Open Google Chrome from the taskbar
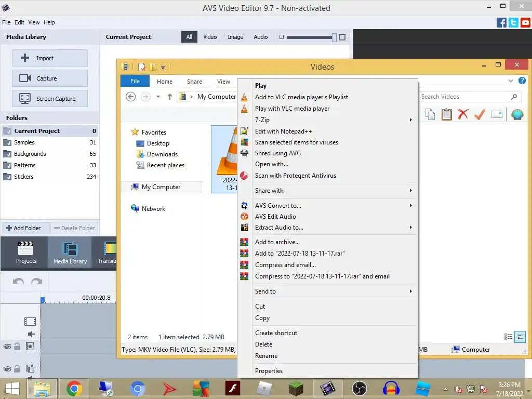 [74, 389]
